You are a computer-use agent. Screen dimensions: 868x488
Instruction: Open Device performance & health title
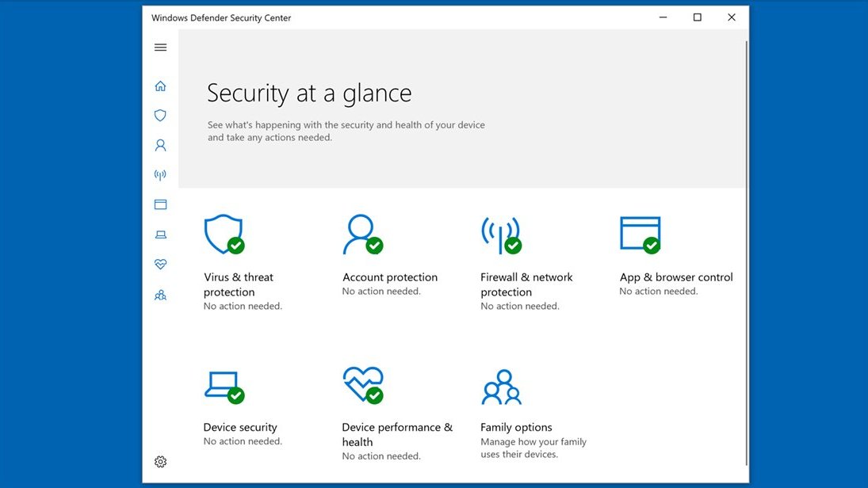tap(397, 434)
